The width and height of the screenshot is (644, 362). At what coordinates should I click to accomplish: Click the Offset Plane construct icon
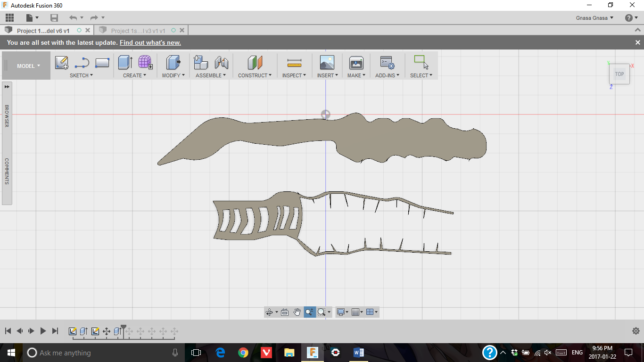click(255, 63)
